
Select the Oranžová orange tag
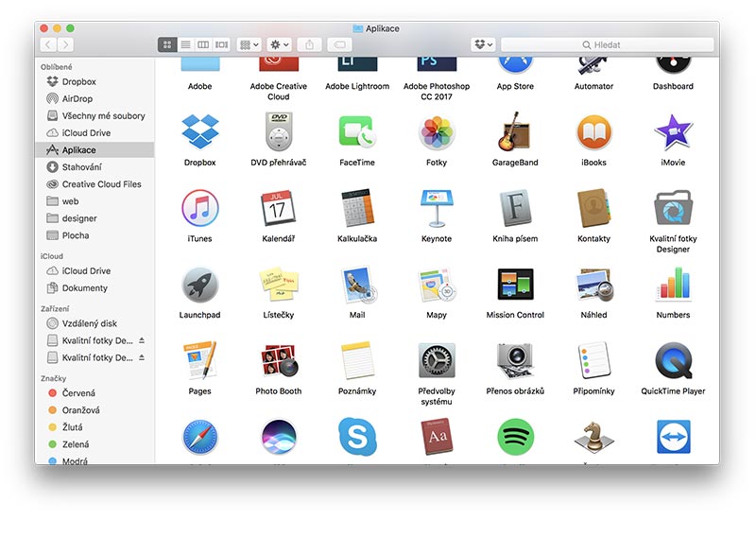(95, 410)
